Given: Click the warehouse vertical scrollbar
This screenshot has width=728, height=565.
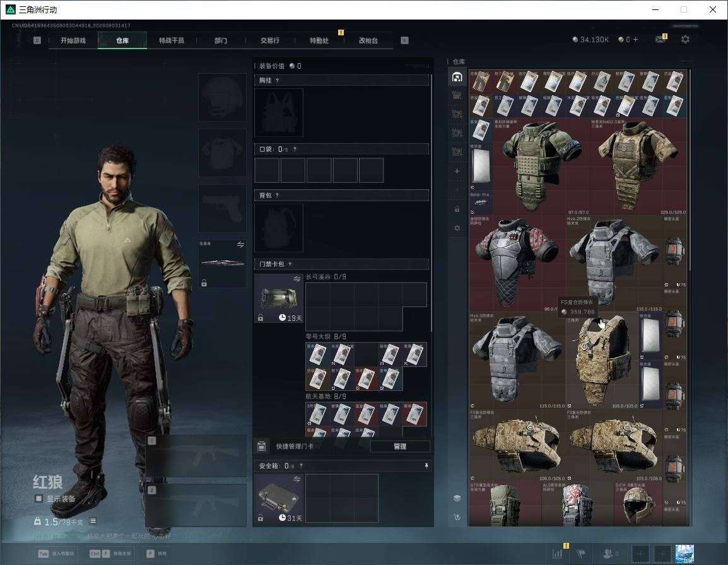Looking at the screenshot, I should tap(689, 170).
